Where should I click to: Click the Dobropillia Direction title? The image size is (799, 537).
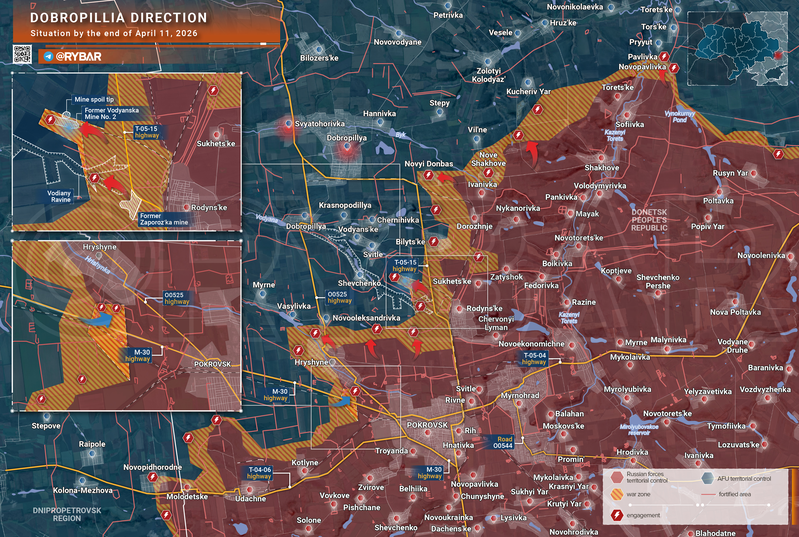118,18
